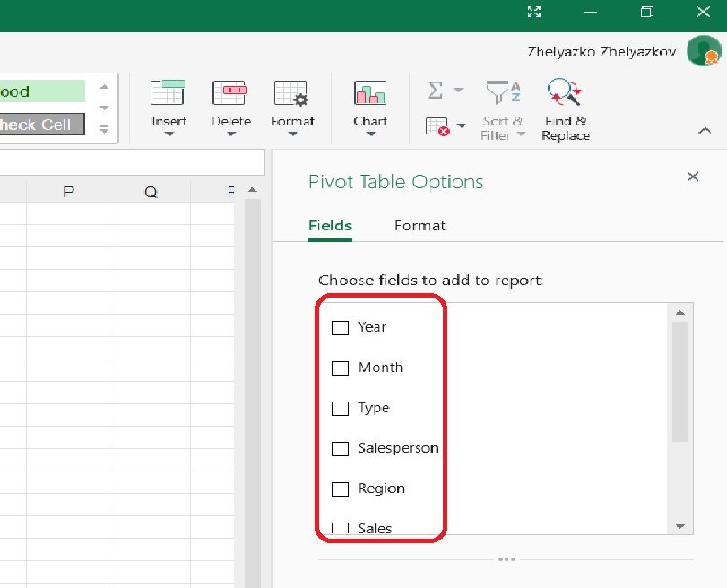The height and width of the screenshot is (588, 727).
Task: Click fields list scroll up arrow
Action: point(680,313)
